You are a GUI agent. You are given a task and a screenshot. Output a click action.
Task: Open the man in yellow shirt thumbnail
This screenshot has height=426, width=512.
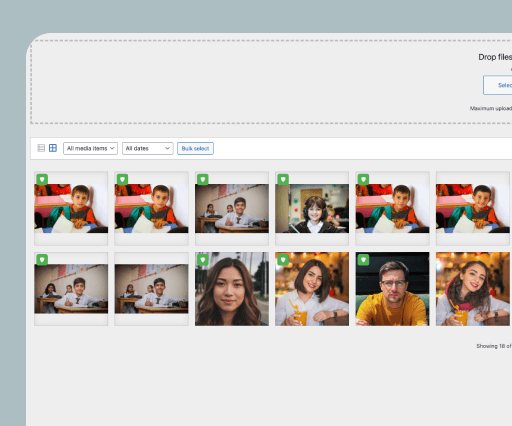click(392, 289)
